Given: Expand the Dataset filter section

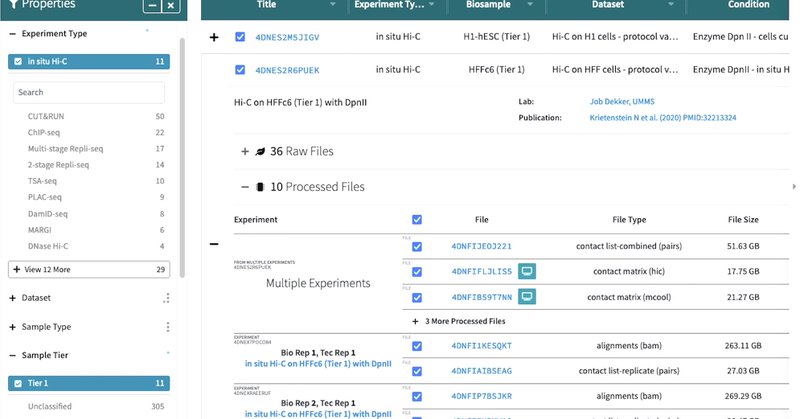Looking at the screenshot, I should coord(13,298).
